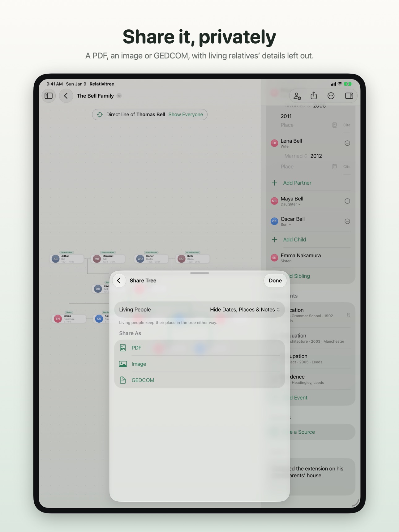399x532 pixels.
Task: Toggle the left sidebar panel icon
Action: click(49, 96)
